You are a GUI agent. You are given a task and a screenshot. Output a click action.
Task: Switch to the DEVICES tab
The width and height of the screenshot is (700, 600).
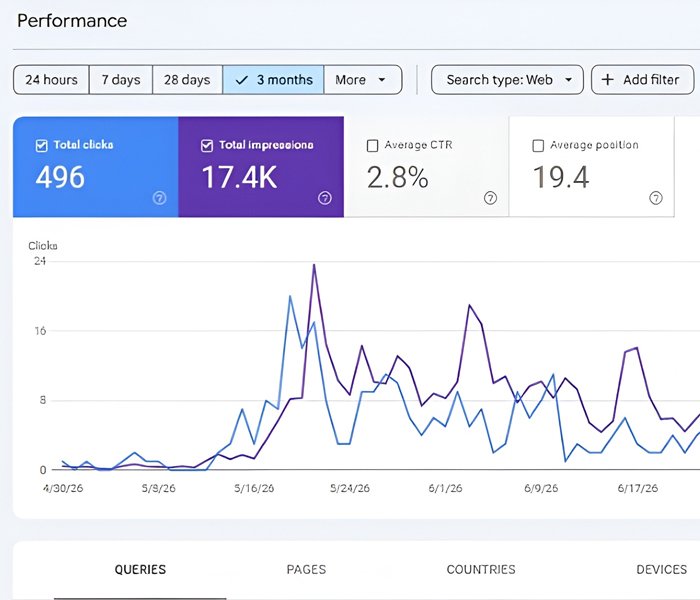(662, 570)
